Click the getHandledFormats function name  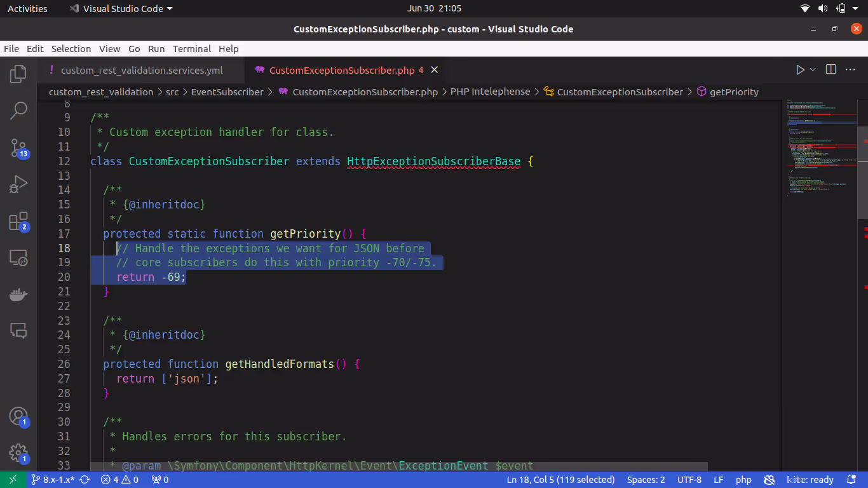pyautogui.click(x=280, y=364)
